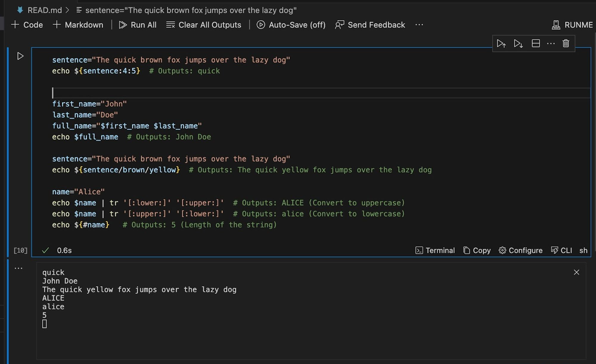596x364 pixels.
Task: Add a new Code cell
Action: coord(27,25)
